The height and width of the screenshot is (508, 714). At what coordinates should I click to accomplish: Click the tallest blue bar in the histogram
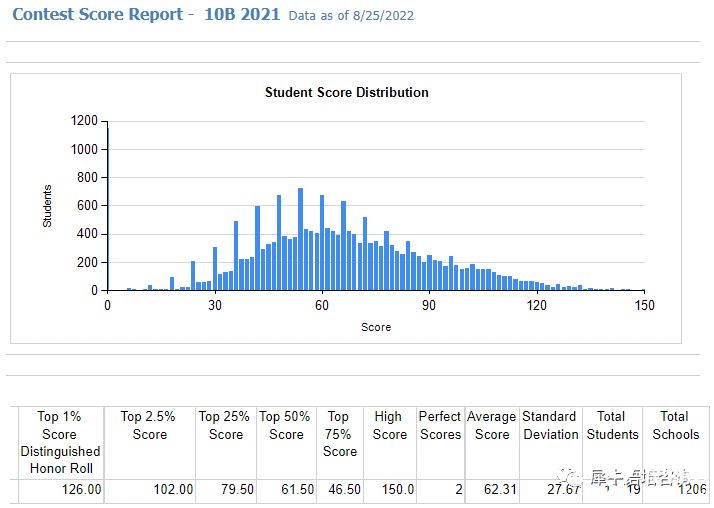tap(300, 240)
